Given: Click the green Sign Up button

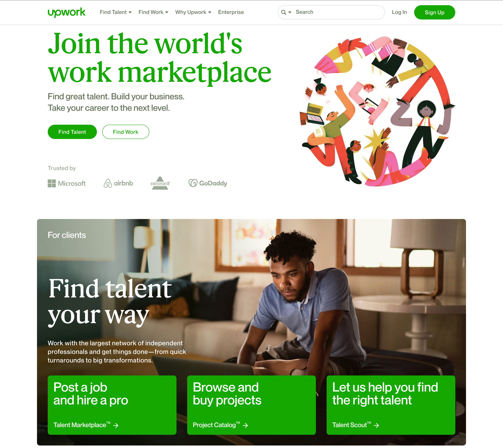Looking at the screenshot, I should 435,12.
